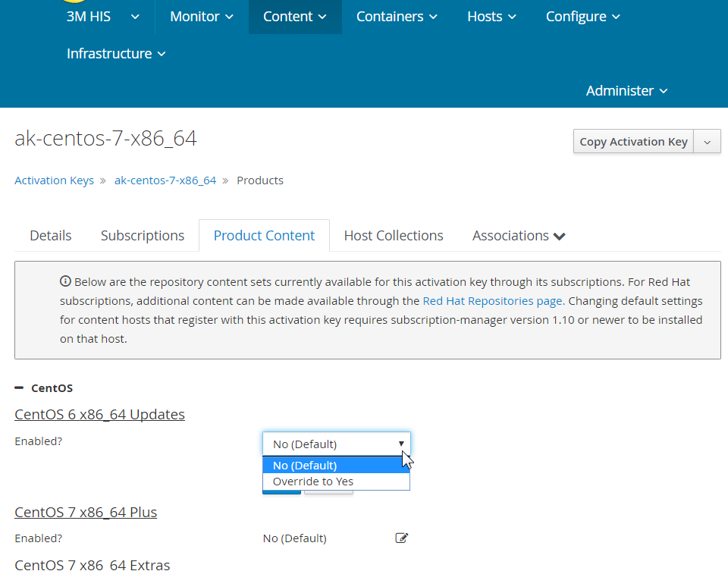Open the Enabled select box arrow
Screen dimensions: 728x571
tap(401, 444)
